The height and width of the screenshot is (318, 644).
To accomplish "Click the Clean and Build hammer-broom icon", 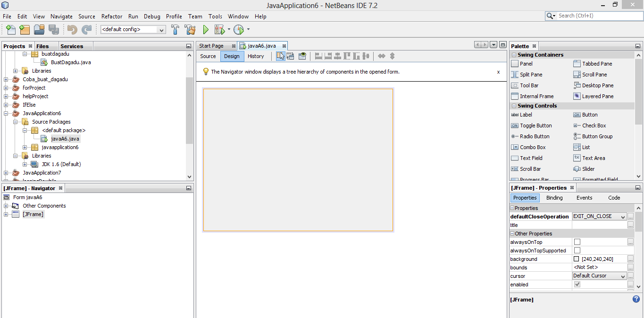I will (x=190, y=29).
